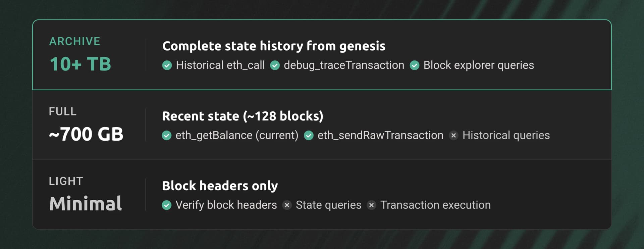Click the X icon before Transaction execution
The width and height of the screenshot is (644, 249).
pyautogui.click(x=371, y=205)
